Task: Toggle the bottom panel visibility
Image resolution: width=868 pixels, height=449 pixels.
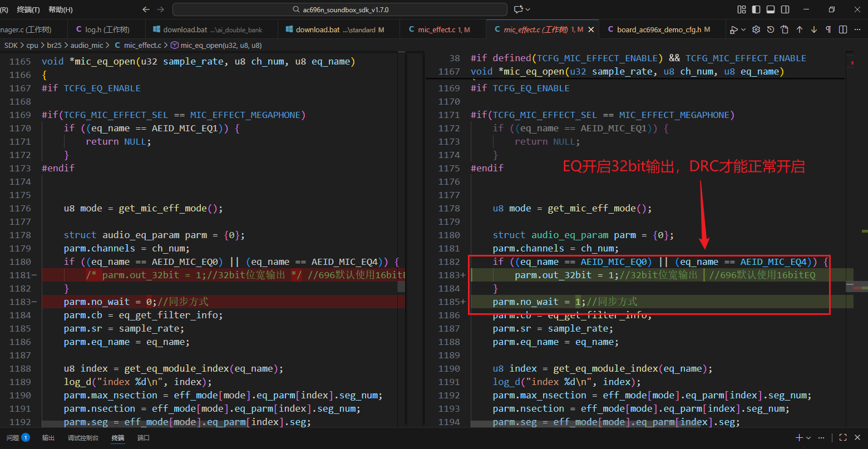Action: [x=771, y=9]
